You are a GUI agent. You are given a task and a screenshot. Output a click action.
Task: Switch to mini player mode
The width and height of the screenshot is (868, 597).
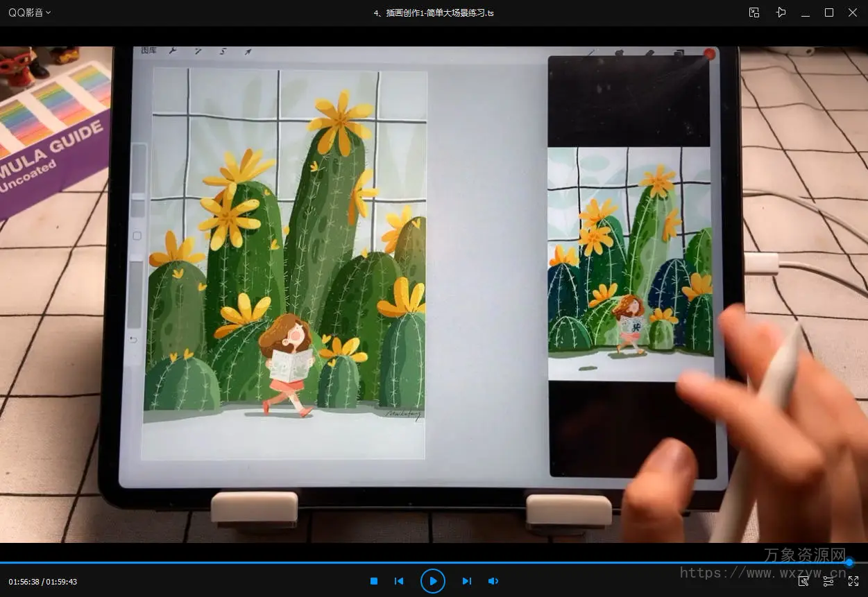[x=754, y=12]
